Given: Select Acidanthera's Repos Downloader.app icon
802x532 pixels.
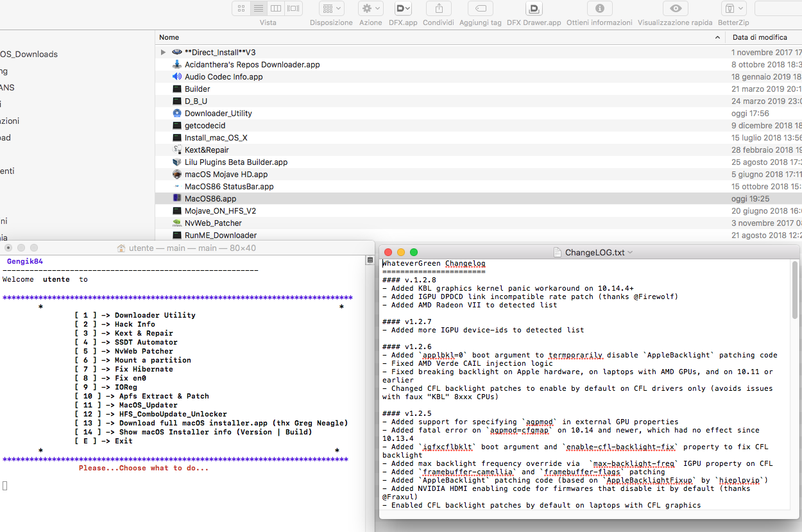Looking at the screenshot, I should tap(177, 64).
